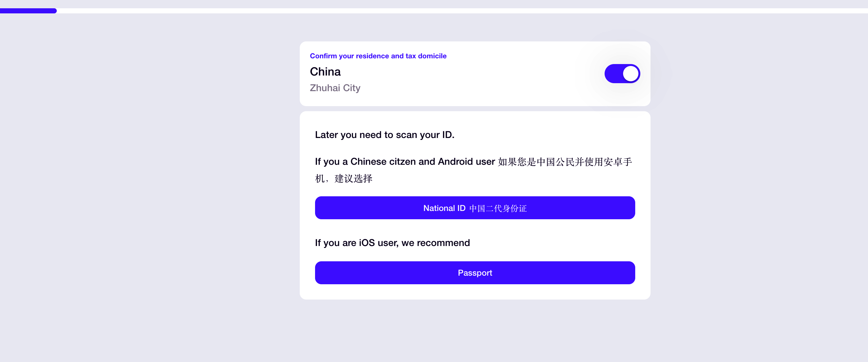
Task: Click the filled portion of progress indicator
Action: (x=28, y=11)
